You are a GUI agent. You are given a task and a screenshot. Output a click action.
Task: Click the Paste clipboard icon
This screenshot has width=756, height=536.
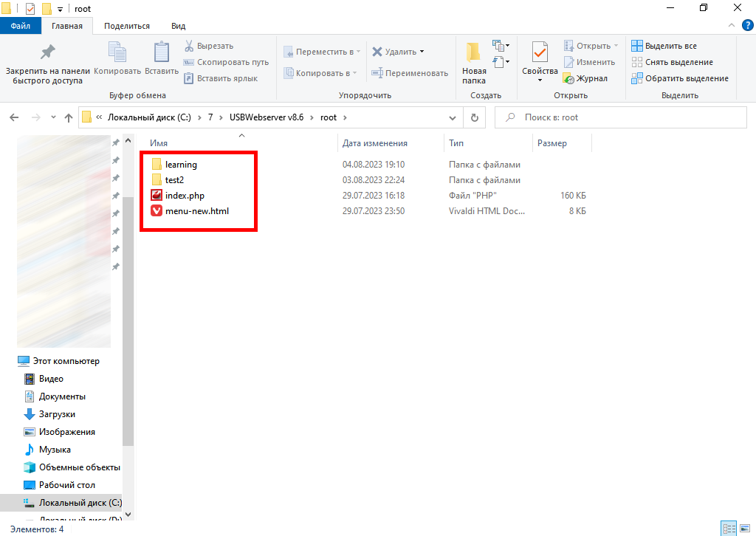(x=162, y=53)
